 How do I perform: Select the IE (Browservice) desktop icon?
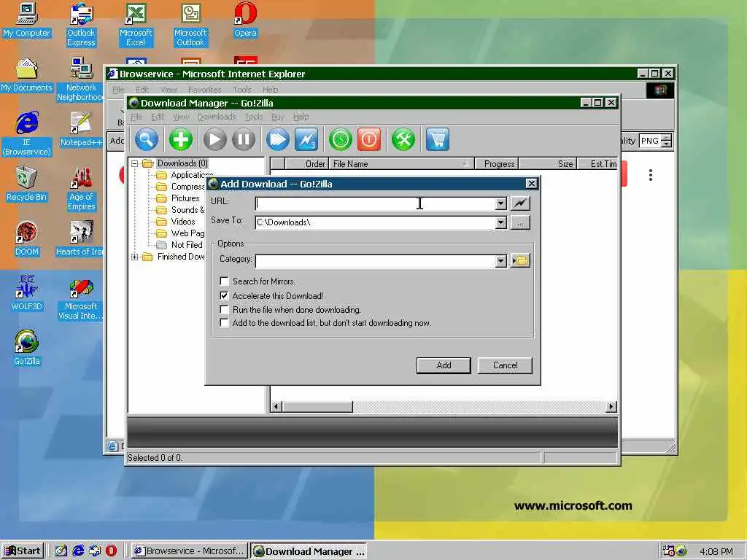coord(27,134)
